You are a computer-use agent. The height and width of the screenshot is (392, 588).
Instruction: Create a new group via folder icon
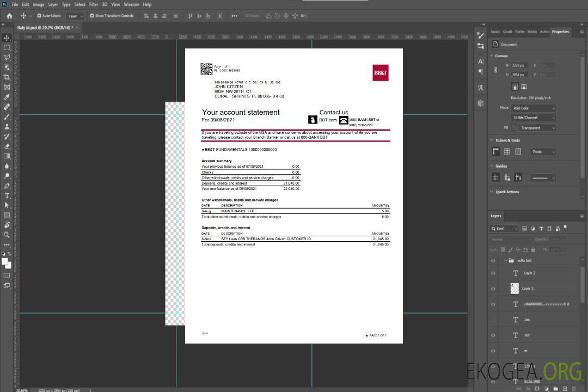pos(555,389)
